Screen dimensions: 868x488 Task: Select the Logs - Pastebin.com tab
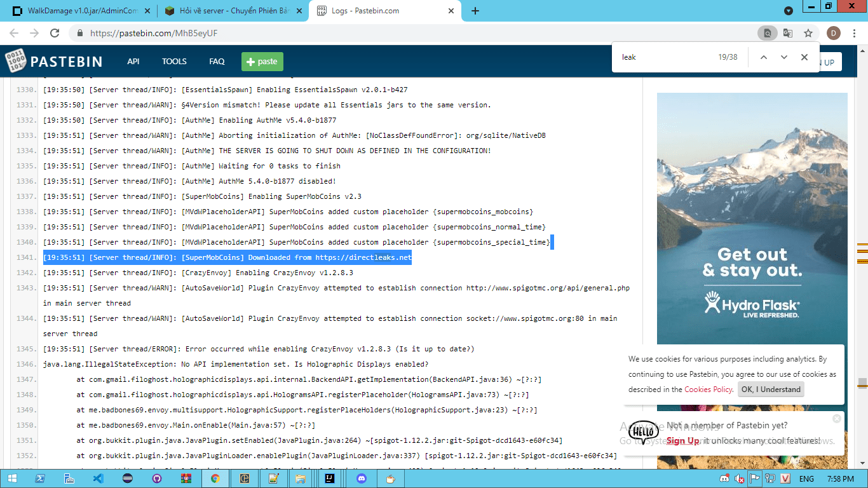(x=385, y=11)
